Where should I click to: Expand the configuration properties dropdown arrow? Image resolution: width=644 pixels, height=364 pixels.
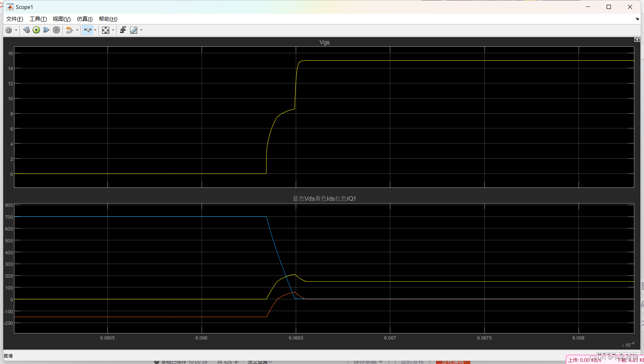pyautogui.click(x=16, y=30)
